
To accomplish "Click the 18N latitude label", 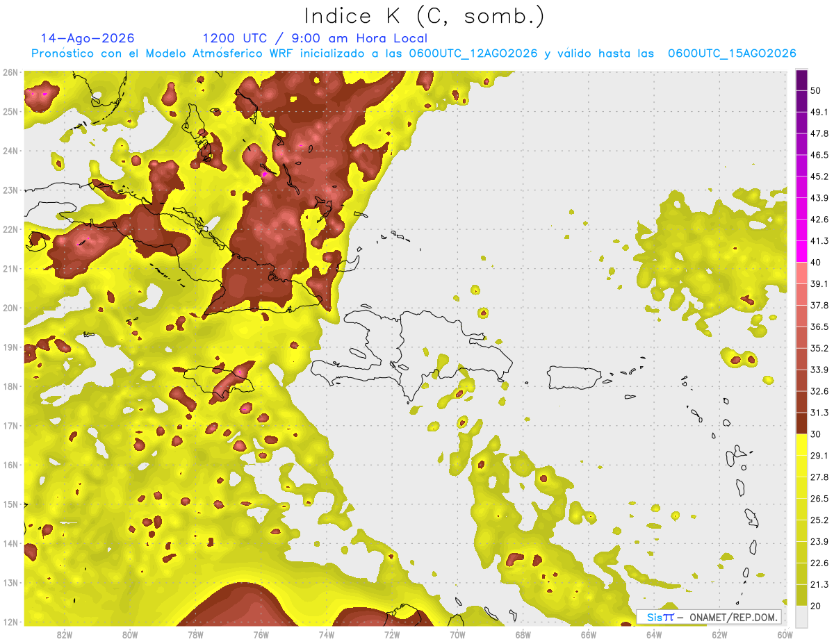I will pos(10,386).
